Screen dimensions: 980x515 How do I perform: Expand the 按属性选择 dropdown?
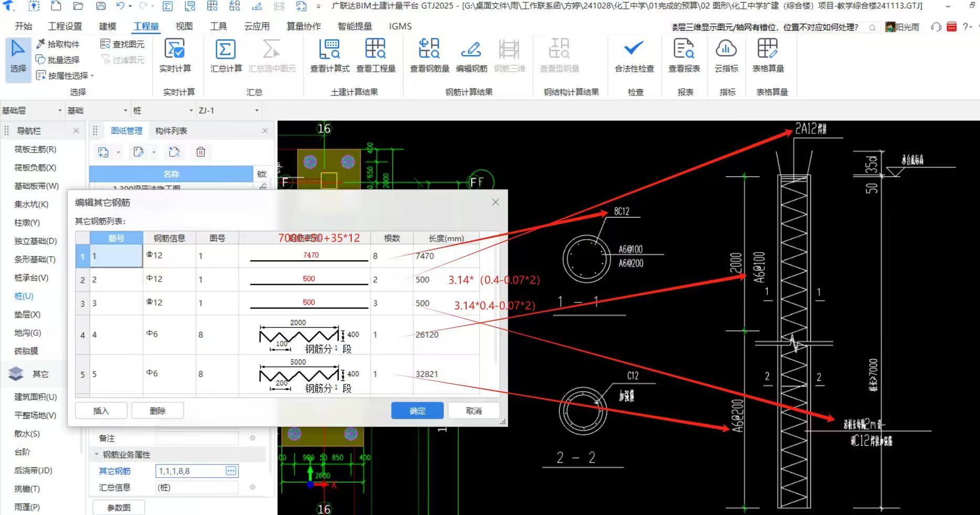92,76
